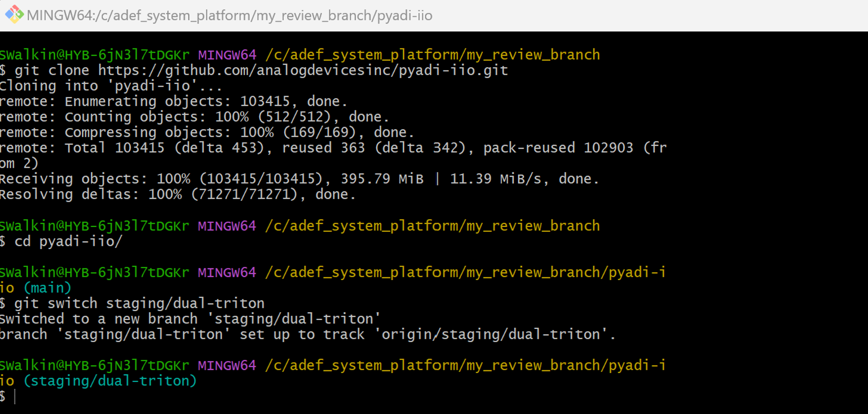Open the GitHub pyadi-iio.git clone URL
Viewport: 868px width, 414px height.
coord(303,70)
